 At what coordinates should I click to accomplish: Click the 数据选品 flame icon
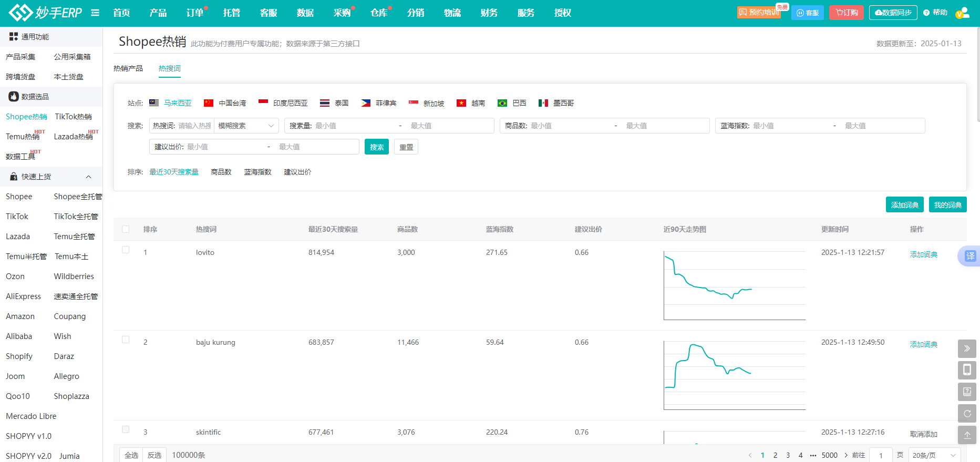[x=14, y=97]
